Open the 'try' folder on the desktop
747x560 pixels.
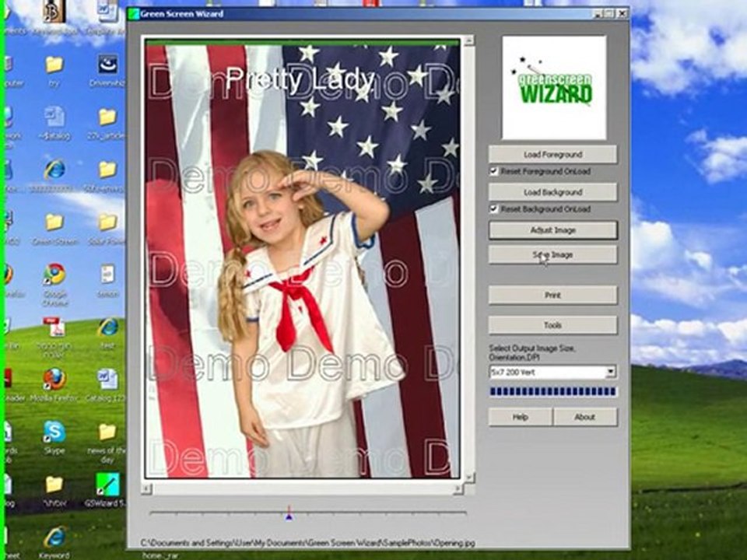click(x=54, y=65)
